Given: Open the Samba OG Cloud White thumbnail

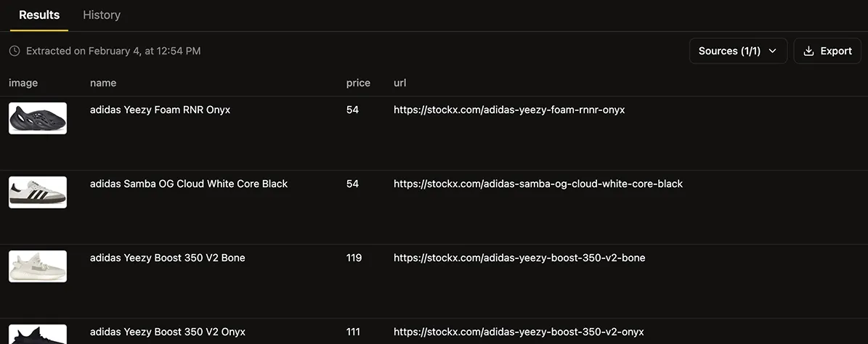Looking at the screenshot, I should pos(38,192).
